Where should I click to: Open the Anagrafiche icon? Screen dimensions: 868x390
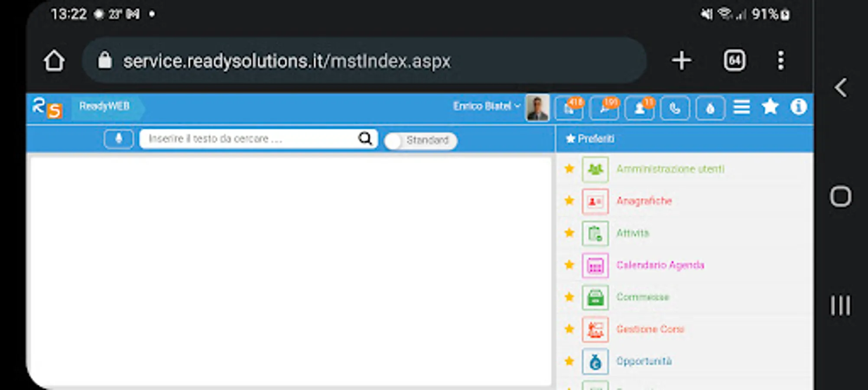pos(595,201)
